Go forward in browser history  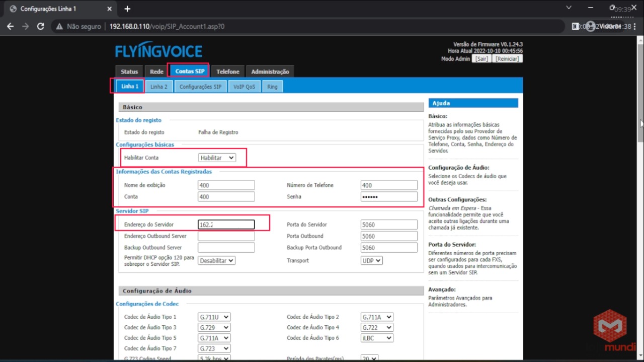pos(25,26)
